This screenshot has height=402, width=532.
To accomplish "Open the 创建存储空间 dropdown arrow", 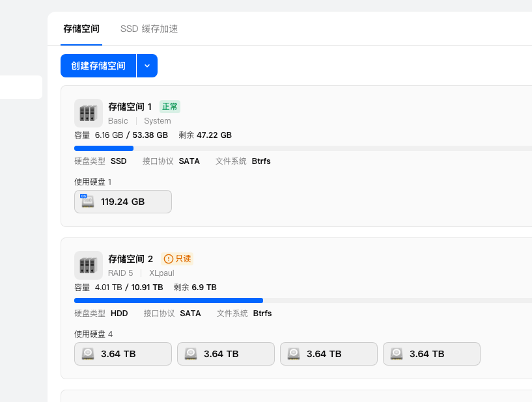I will [x=147, y=66].
